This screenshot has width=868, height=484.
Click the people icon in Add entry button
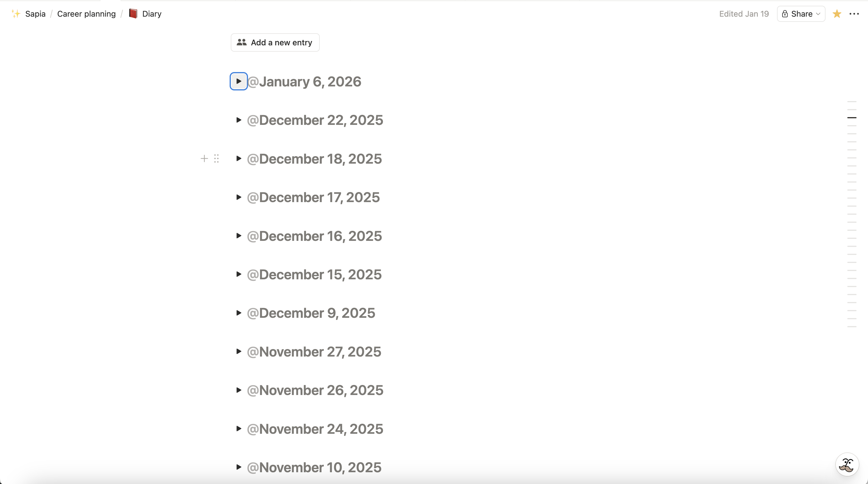click(242, 42)
